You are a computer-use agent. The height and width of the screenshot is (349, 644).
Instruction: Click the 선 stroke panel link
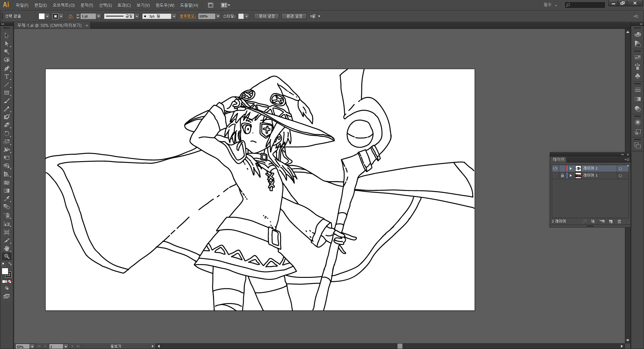pyautogui.click(x=70, y=16)
